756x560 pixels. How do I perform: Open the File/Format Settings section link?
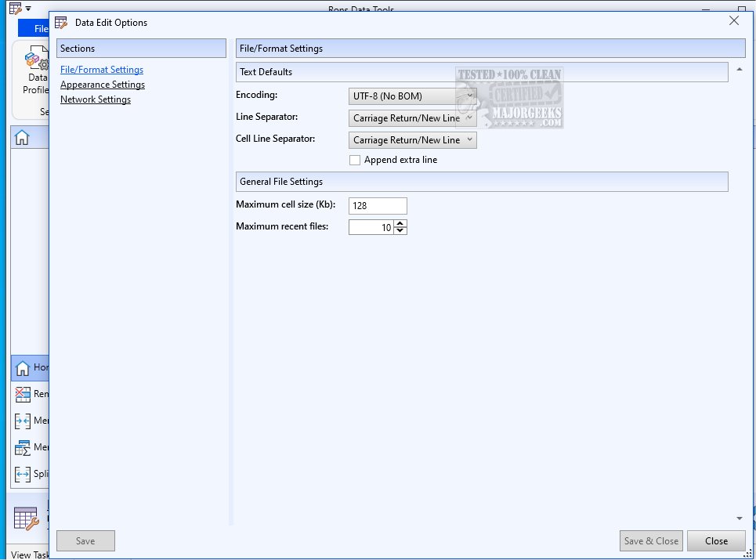click(x=102, y=70)
